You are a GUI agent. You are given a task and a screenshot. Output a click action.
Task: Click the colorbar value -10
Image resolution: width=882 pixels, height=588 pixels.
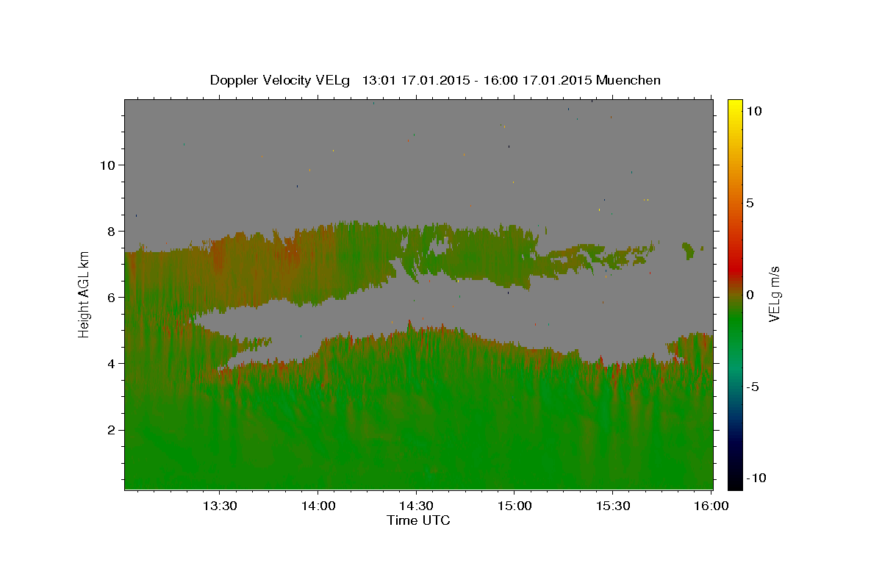(x=756, y=478)
